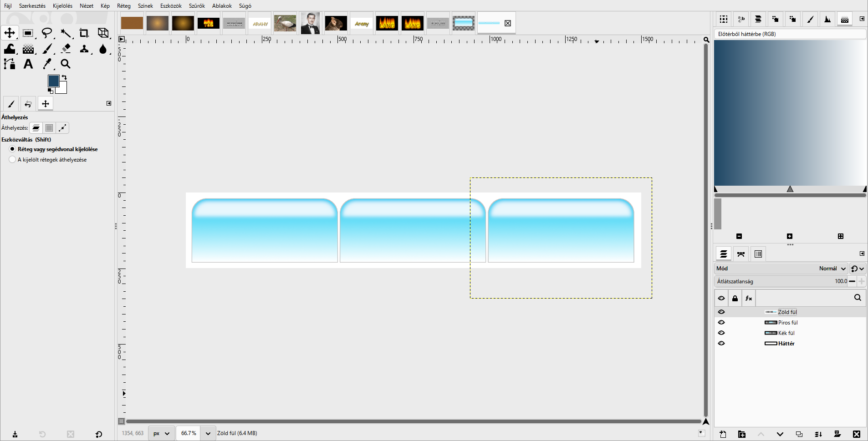
Task: Select the Piros fül layer row
Action: [x=790, y=322]
